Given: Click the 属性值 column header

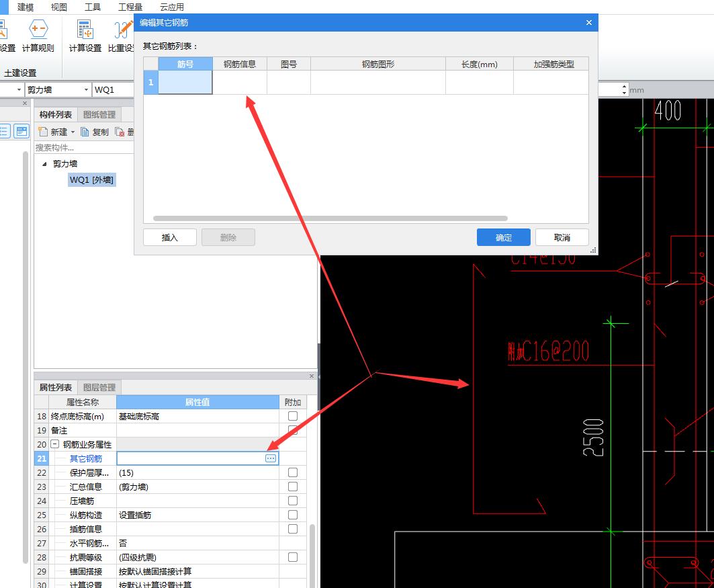Looking at the screenshot, I should (x=197, y=402).
